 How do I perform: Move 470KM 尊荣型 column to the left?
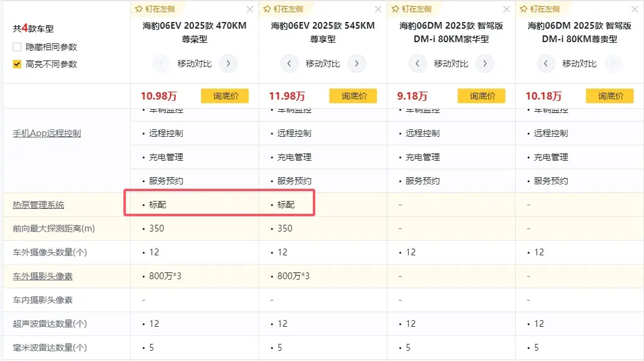(x=161, y=64)
